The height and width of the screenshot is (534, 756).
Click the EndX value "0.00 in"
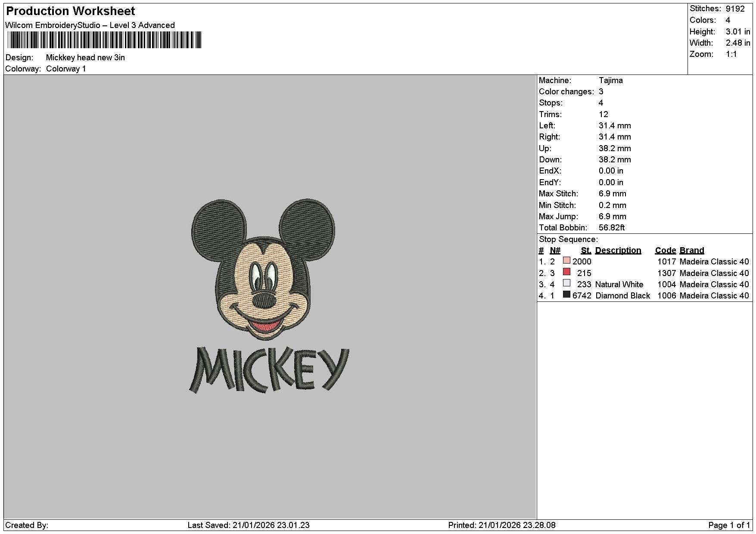click(x=611, y=171)
